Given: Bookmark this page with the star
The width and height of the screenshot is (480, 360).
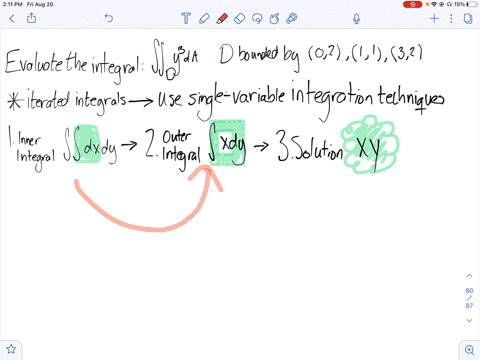Looking at the screenshot, I should click(x=11, y=349).
